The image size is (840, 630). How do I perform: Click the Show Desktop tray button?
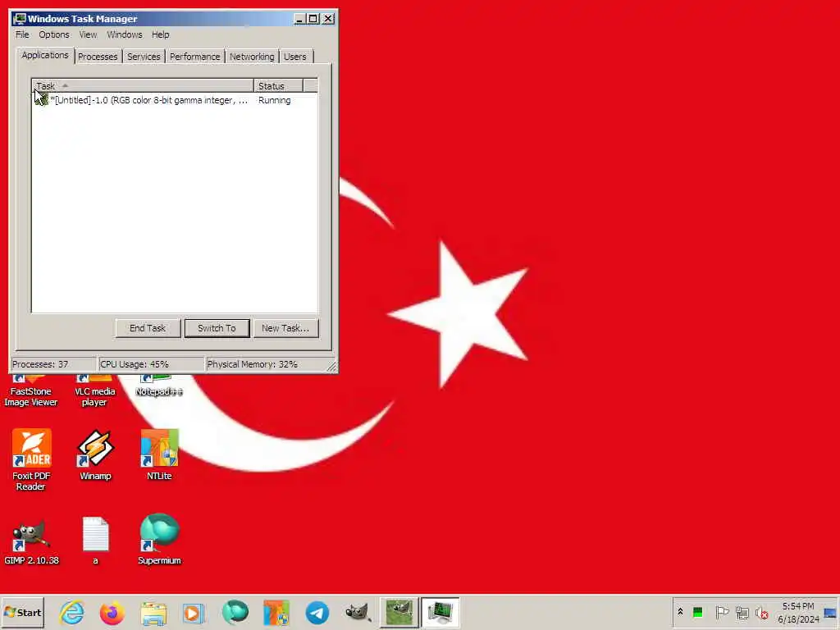[x=830, y=612]
